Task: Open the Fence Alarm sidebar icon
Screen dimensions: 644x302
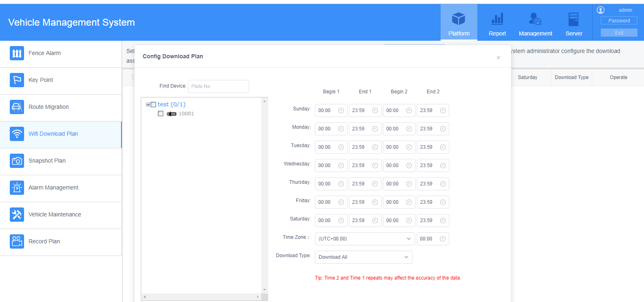Action: click(17, 53)
